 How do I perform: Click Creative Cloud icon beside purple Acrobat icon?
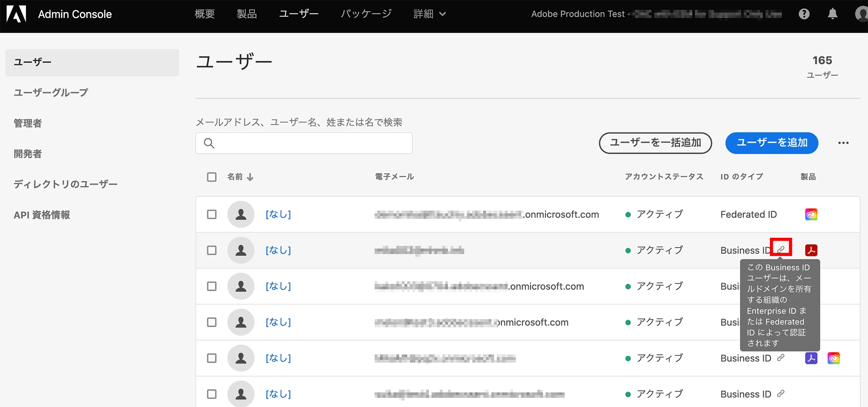pyautogui.click(x=834, y=358)
